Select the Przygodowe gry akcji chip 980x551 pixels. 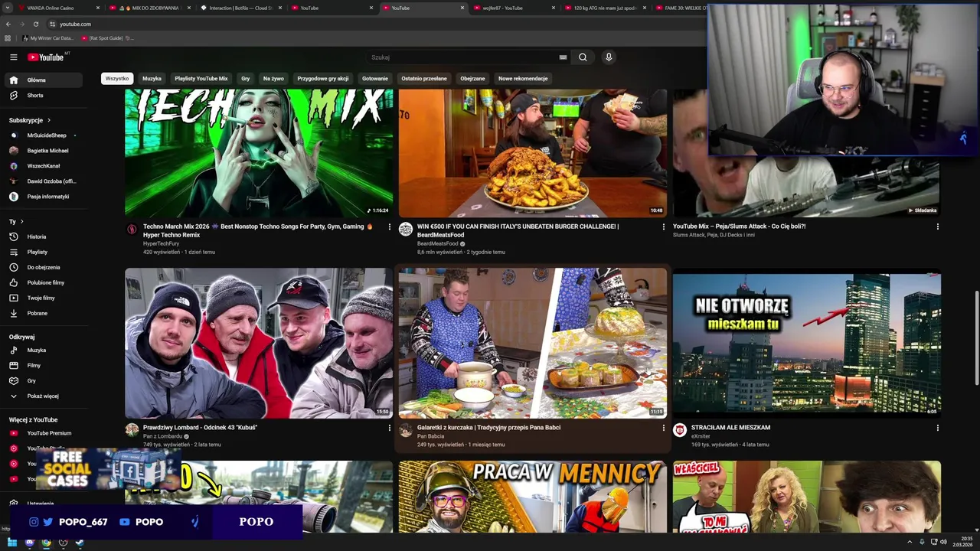(322, 78)
